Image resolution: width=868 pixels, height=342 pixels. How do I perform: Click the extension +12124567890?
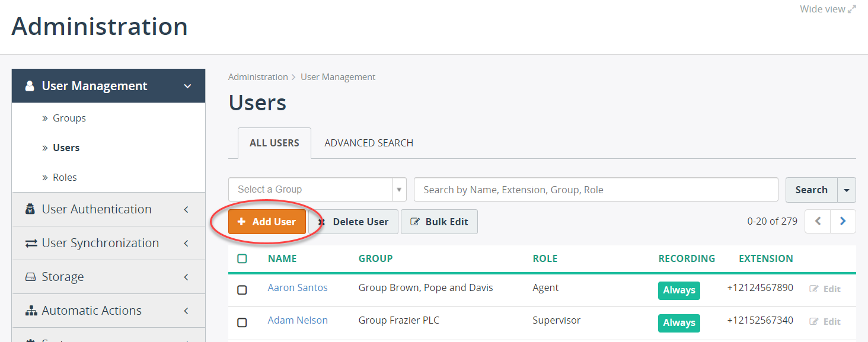click(x=760, y=288)
